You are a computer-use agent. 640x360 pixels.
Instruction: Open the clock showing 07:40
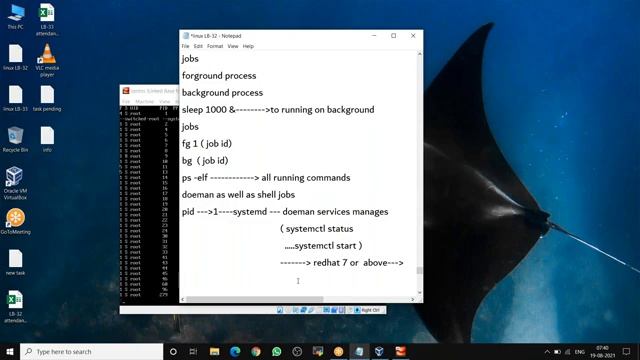click(x=602, y=351)
